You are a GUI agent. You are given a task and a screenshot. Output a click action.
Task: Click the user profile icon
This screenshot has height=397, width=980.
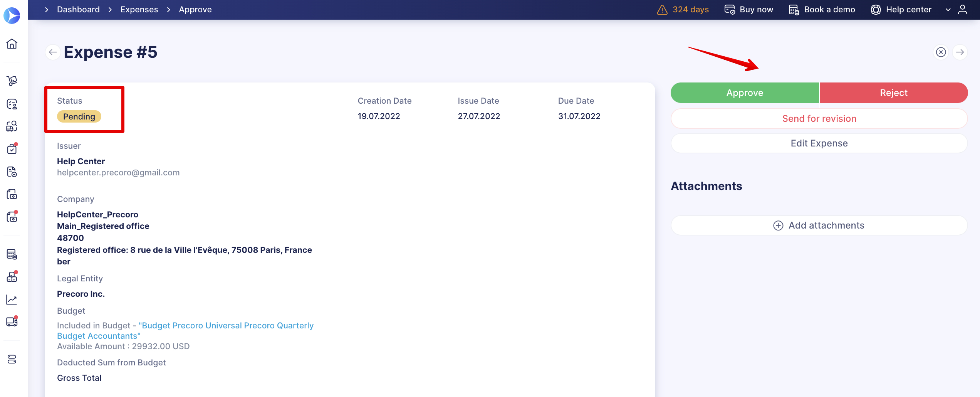[x=962, y=10]
